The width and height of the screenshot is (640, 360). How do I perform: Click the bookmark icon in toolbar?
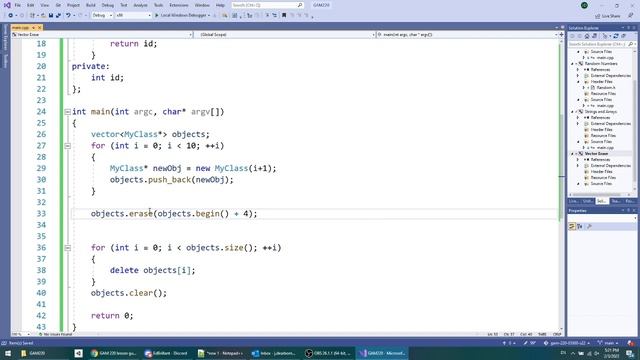pos(284,16)
